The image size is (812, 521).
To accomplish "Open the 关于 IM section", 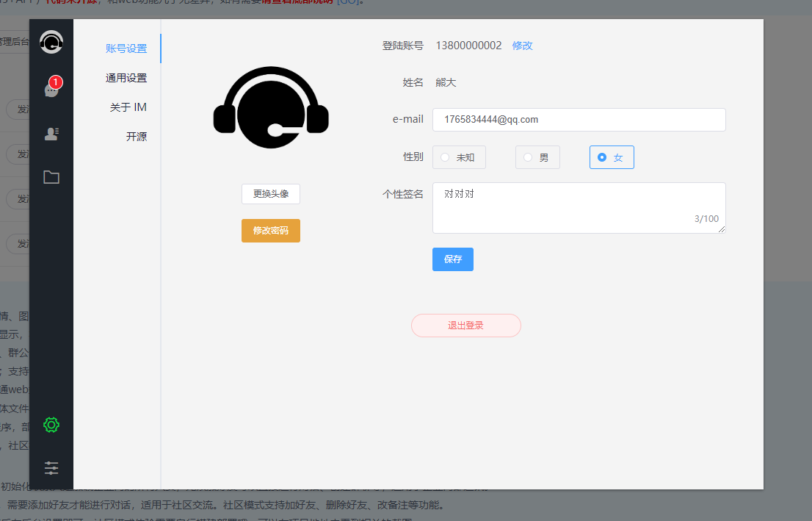I will click(128, 107).
